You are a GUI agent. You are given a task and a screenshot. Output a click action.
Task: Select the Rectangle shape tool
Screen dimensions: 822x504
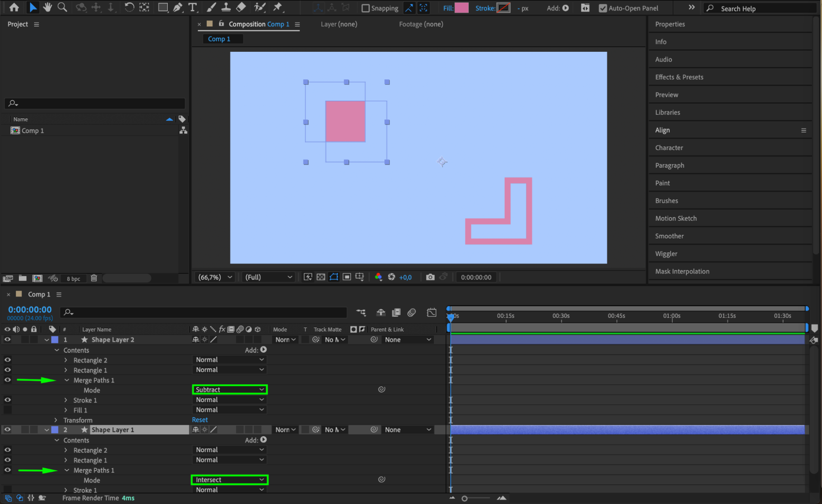click(163, 7)
